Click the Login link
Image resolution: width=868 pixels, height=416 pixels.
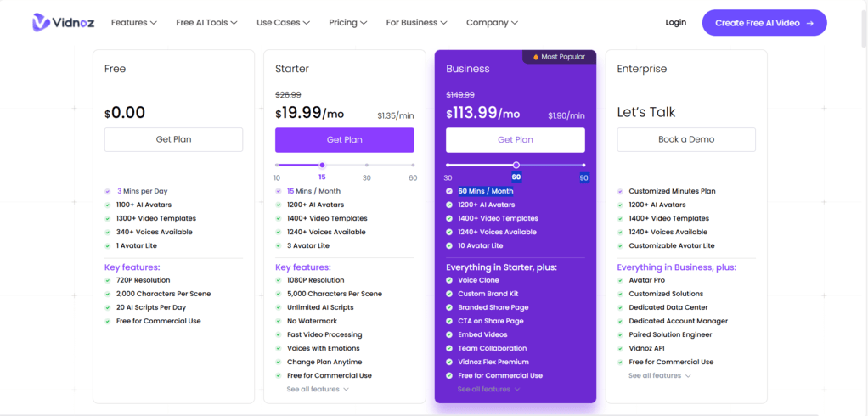pyautogui.click(x=675, y=23)
